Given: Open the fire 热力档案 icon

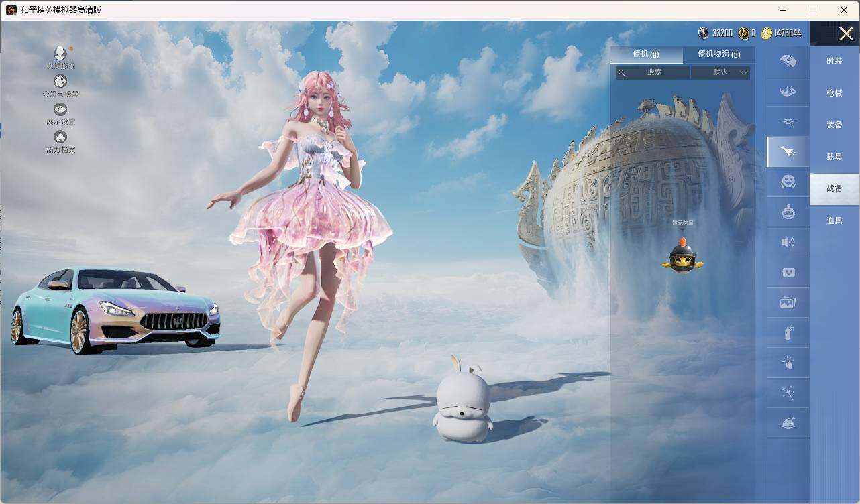Looking at the screenshot, I should click(60, 137).
